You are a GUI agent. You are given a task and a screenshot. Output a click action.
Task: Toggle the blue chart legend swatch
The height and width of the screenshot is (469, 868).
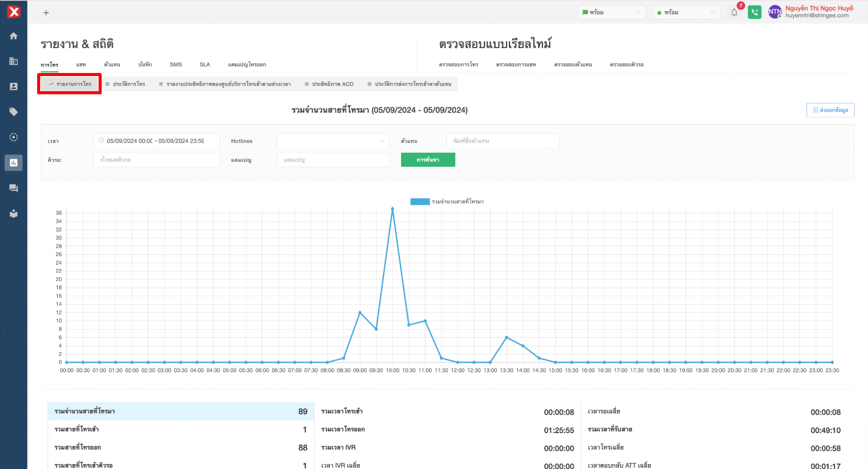[x=419, y=201]
